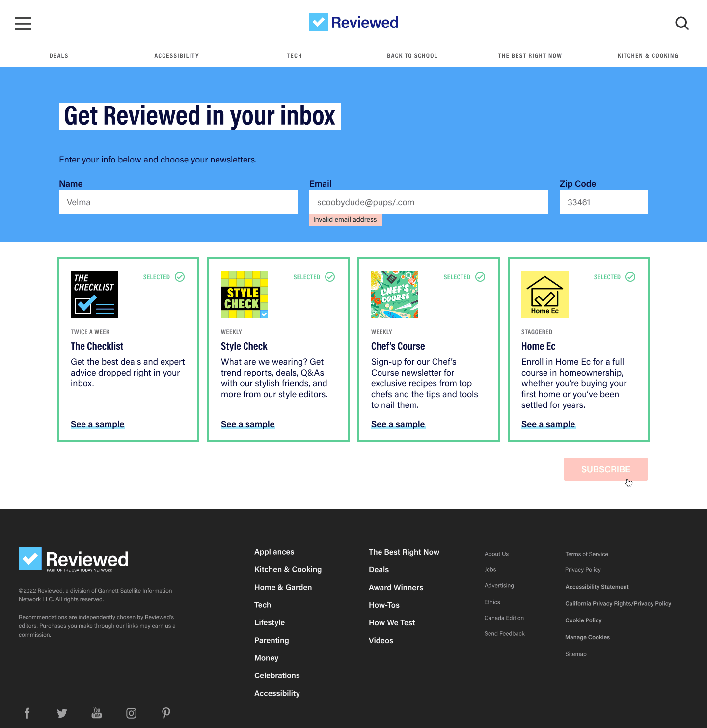
Task: Open the Manage Cookies link
Action: pos(588,637)
